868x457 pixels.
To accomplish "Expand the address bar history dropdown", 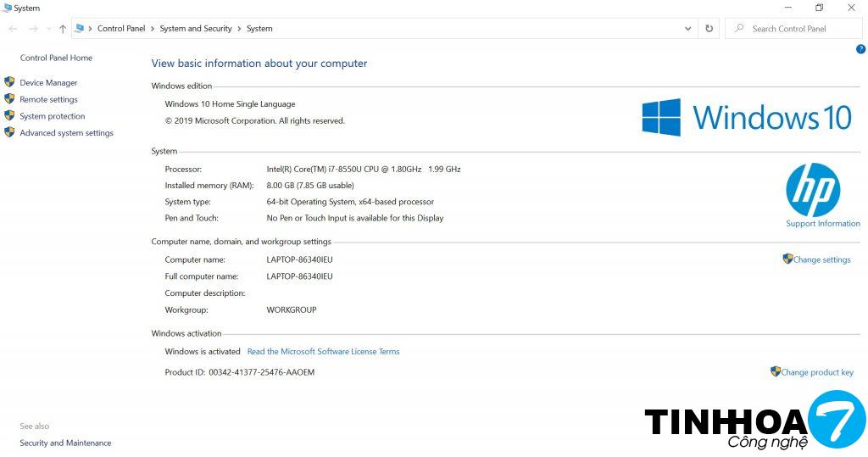I will pyautogui.click(x=687, y=29).
